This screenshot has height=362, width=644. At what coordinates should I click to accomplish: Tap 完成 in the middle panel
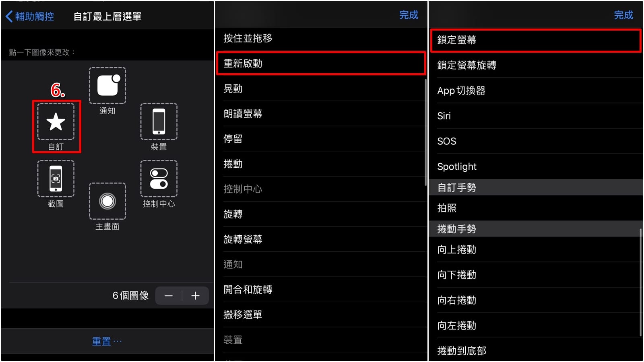tap(409, 15)
